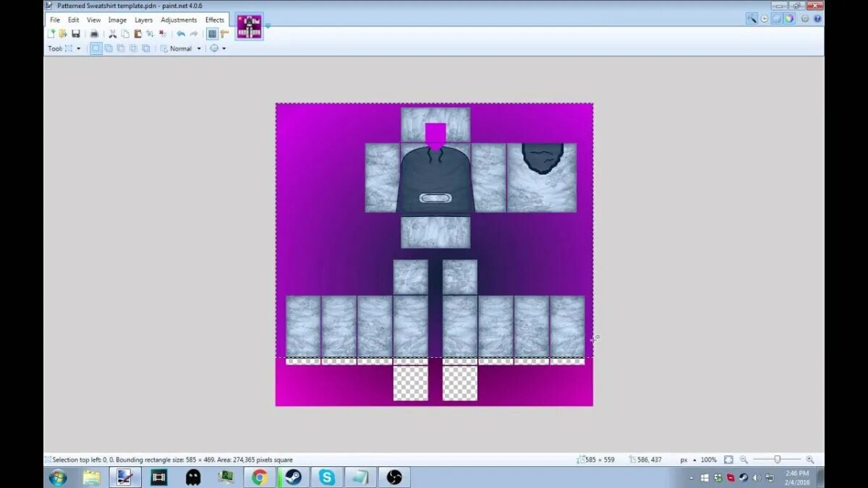The width and height of the screenshot is (868, 488).
Task: Toggle the History window clock icon
Action: (765, 19)
